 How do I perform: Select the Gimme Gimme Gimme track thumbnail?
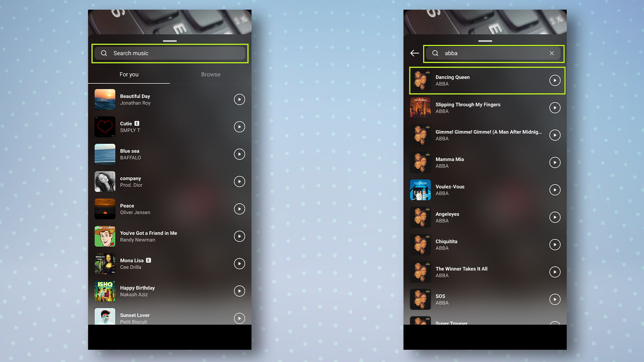[420, 135]
